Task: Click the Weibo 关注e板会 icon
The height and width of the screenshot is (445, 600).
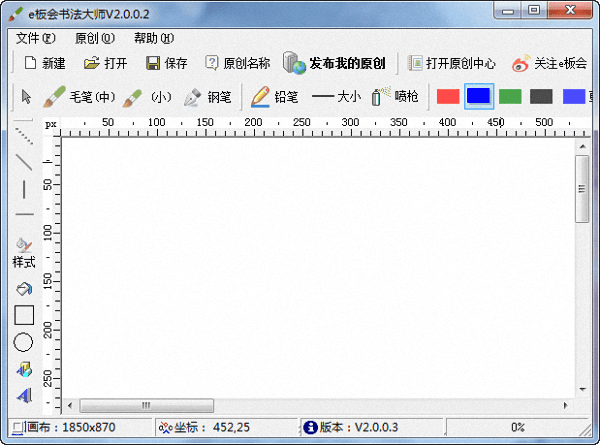Action: tap(521, 64)
